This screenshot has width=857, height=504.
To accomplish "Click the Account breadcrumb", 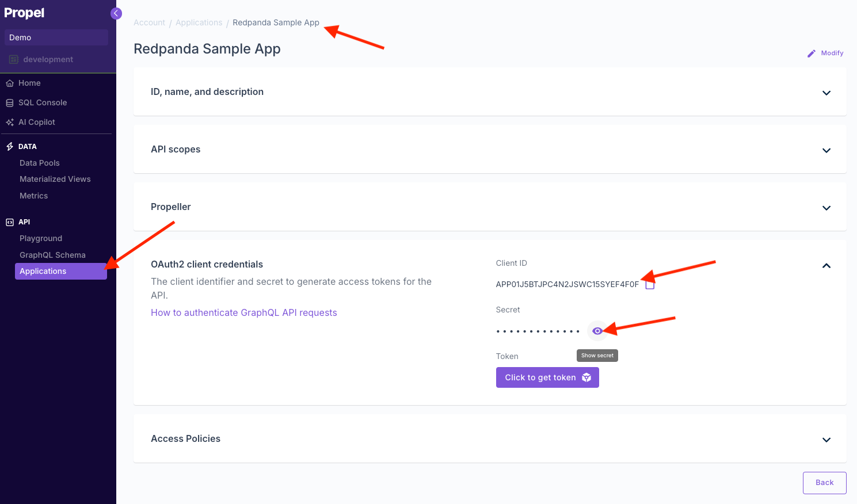I will click(149, 22).
